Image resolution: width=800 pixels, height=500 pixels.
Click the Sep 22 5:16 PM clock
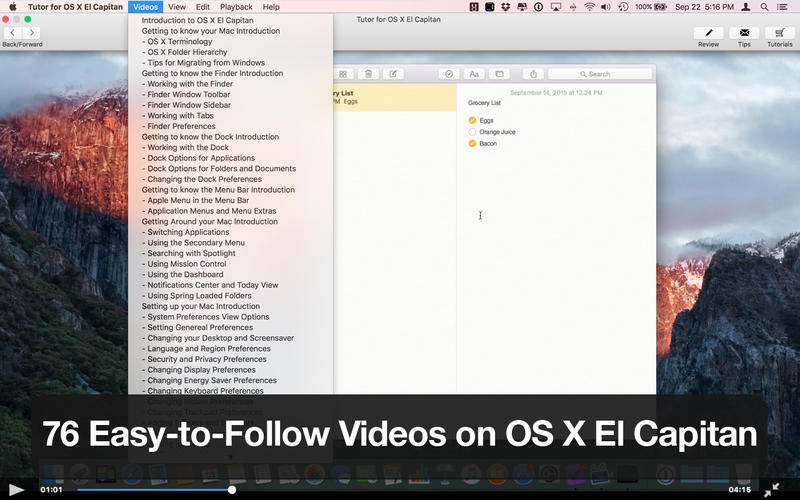coord(704,7)
